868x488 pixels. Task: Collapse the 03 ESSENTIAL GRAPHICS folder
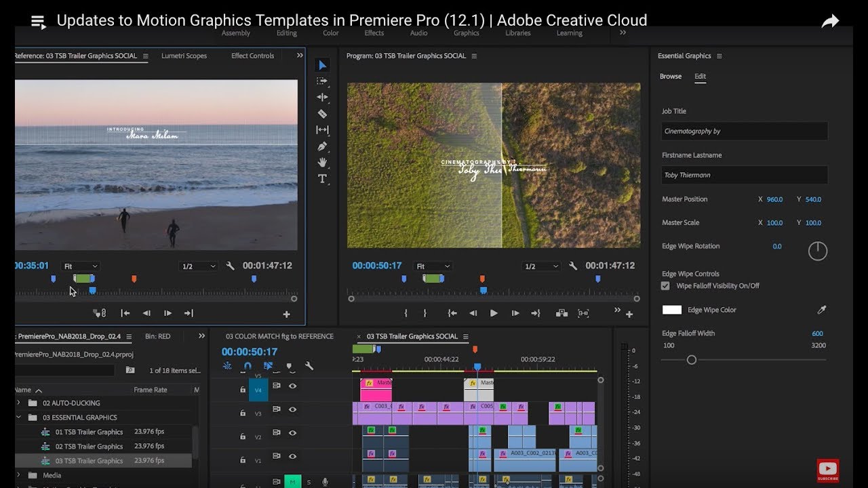(x=19, y=418)
